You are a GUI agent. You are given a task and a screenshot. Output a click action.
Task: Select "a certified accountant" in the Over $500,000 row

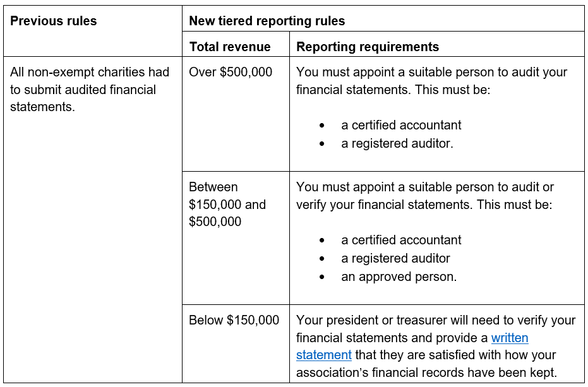tap(401, 125)
